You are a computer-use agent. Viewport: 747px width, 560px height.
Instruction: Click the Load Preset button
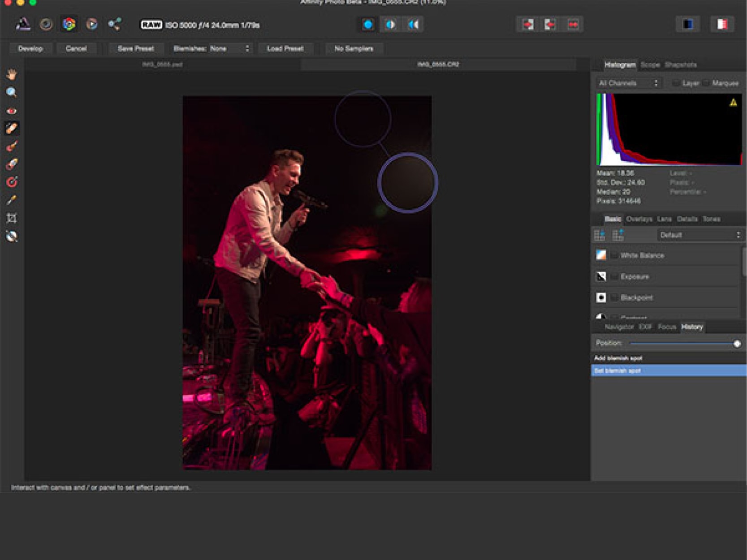point(285,48)
